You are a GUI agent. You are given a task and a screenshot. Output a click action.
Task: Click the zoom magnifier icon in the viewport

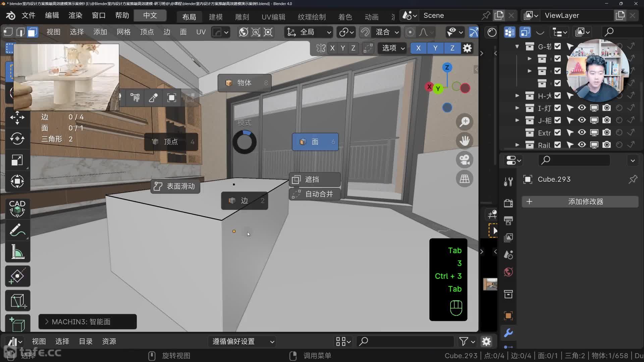point(465,121)
